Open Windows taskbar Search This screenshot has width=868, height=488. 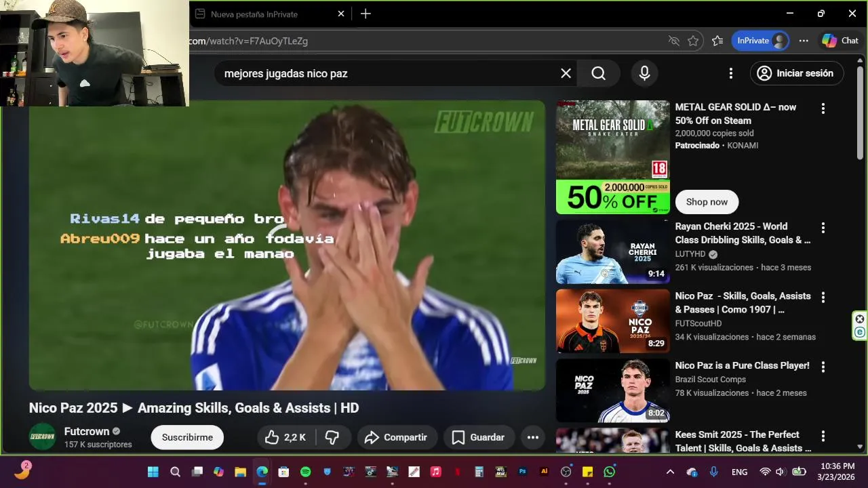coord(175,472)
